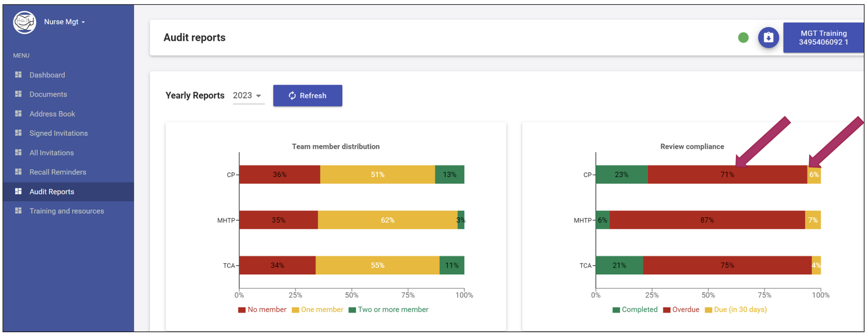Click the Audit reports page heading
This screenshot has height=335, width=868.
[194, 37]
